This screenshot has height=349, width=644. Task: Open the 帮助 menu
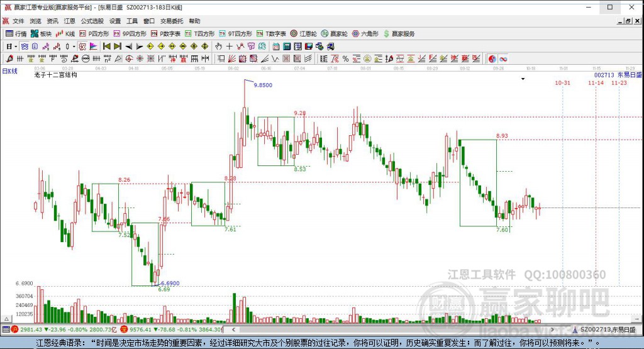point(195,21)
